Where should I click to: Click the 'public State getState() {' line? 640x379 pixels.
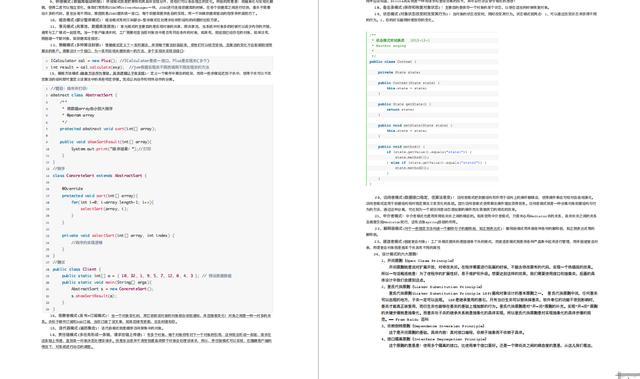coord(404,104)
